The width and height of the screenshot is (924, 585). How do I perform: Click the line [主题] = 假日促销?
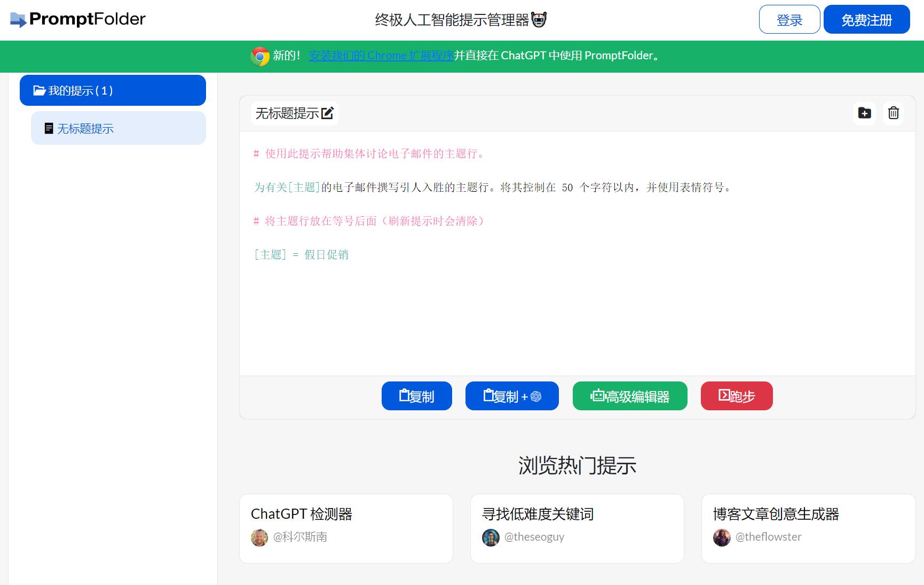pos(301,254)
